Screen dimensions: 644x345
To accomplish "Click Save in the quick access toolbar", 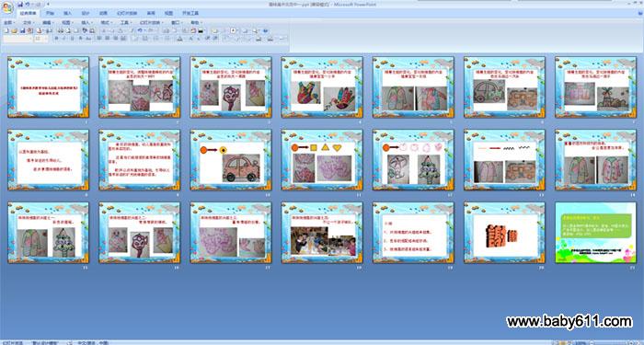I will point(20,4).
